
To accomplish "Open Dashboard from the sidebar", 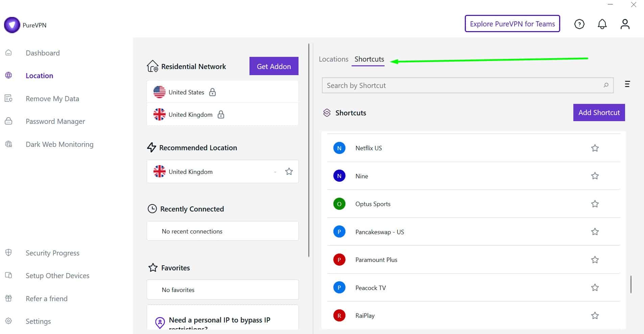I will 43,53.
